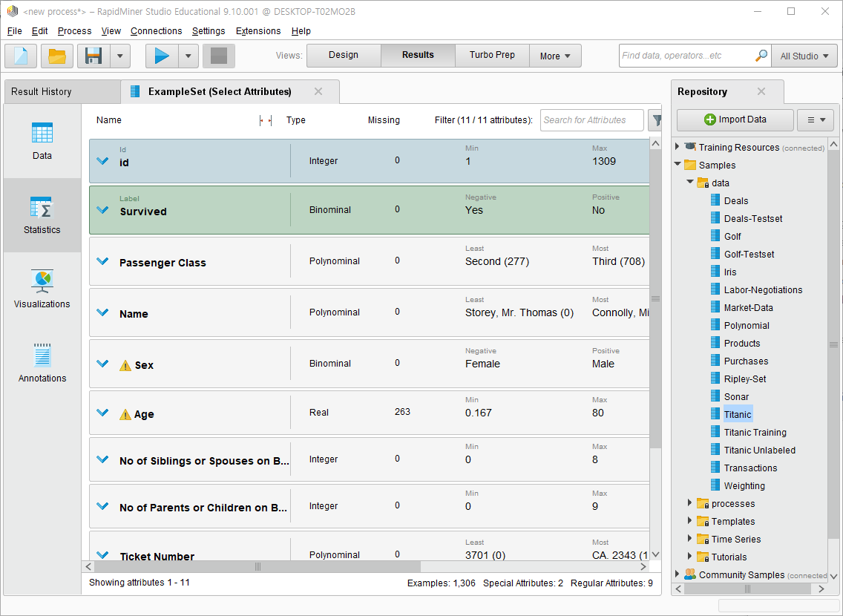Open the Process menu
Screen dimensions: 843x616
coord(74,31)
